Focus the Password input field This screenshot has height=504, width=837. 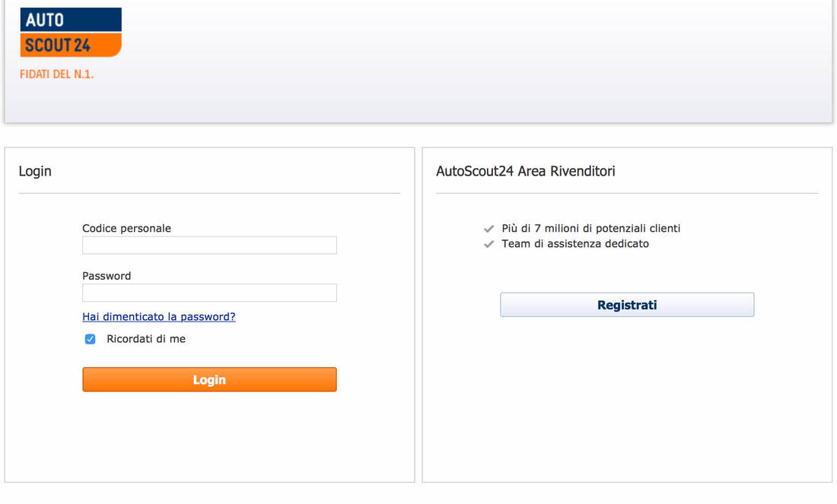point(209,293)
